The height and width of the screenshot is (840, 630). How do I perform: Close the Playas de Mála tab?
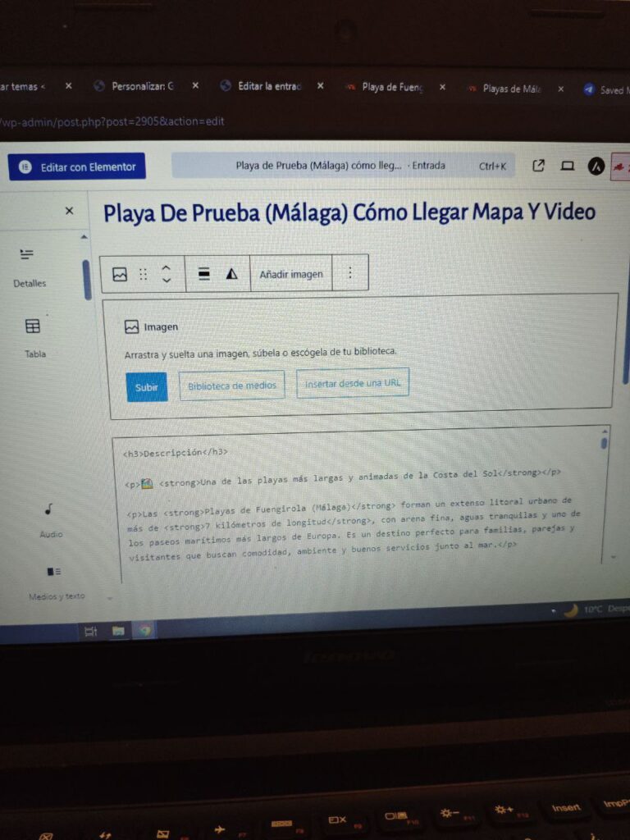(561, 89)
